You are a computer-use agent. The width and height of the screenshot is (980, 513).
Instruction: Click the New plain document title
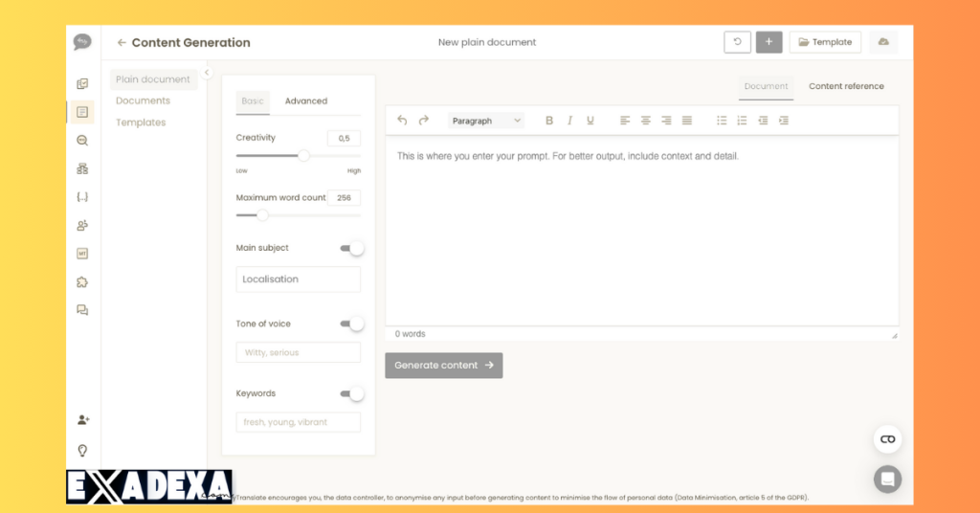[x=487, y=42]
